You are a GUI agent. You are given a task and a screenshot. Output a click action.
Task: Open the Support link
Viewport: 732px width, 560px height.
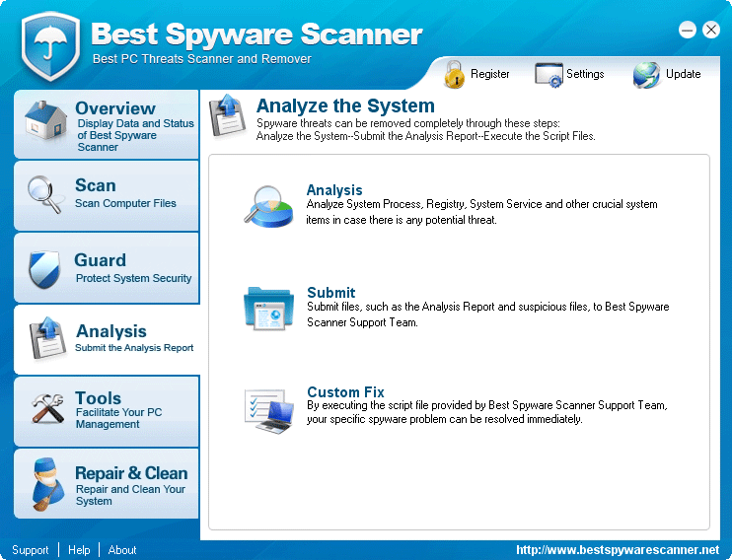tap(31, 550)
